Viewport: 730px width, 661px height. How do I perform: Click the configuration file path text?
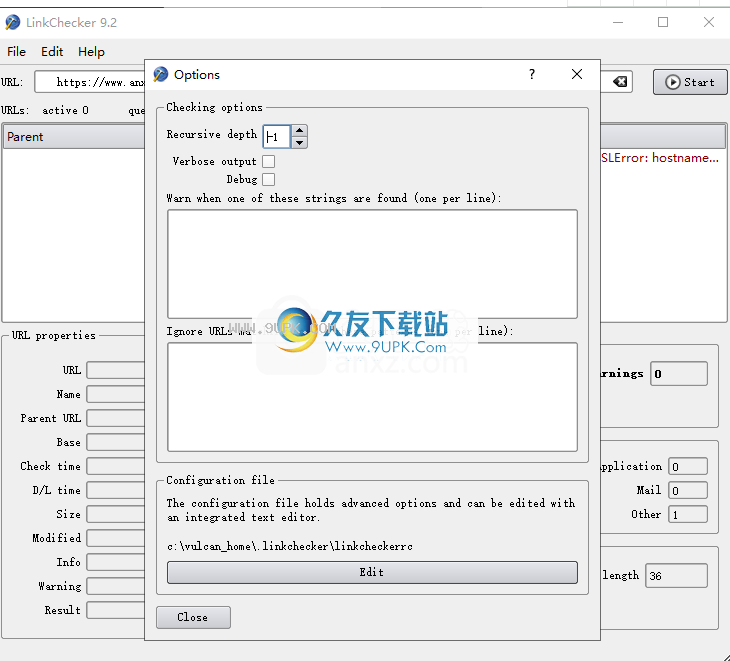click(290, 546)
